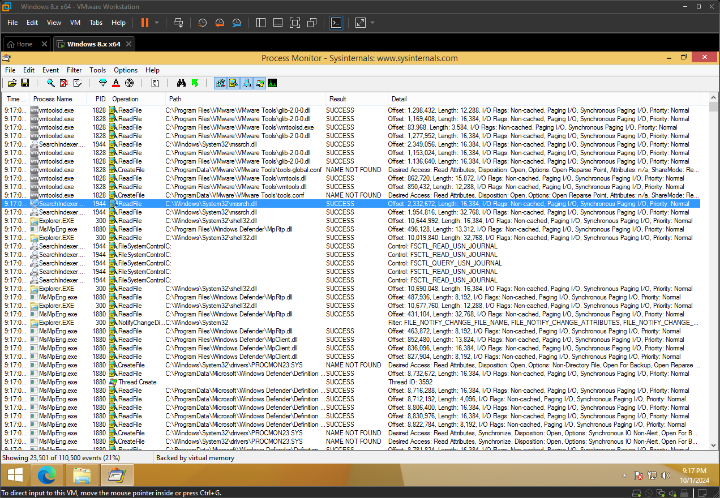Viewport: 720px width, 498px height.
Task: Enter VMware full screen mode
Action: tap(295, 22)
